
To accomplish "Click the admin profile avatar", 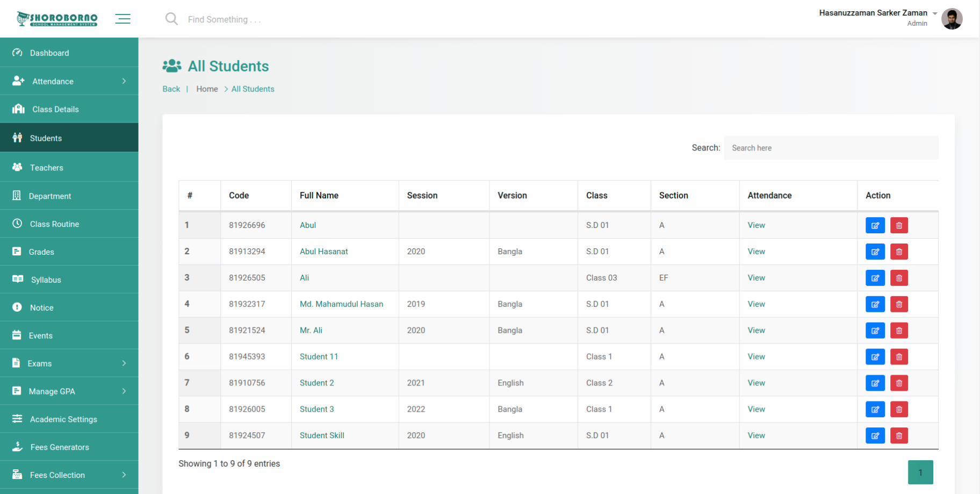I will point(952,19).
